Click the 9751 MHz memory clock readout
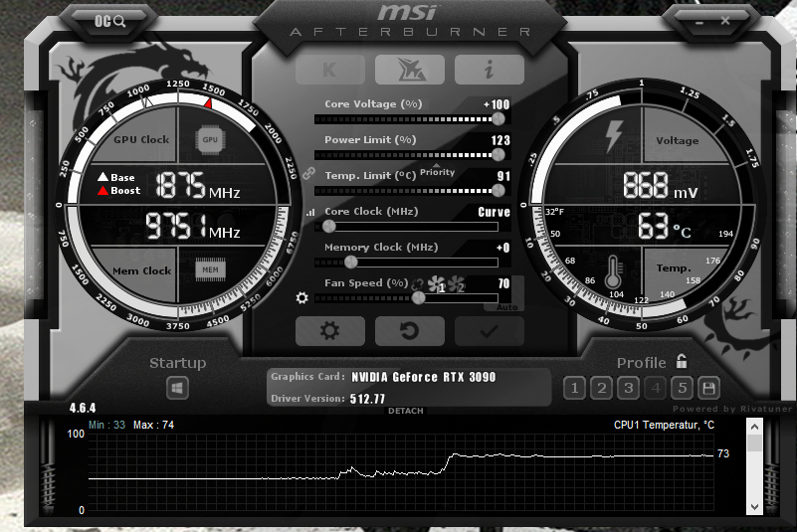Viewport: 797px width, 532px height. (193, 226)
